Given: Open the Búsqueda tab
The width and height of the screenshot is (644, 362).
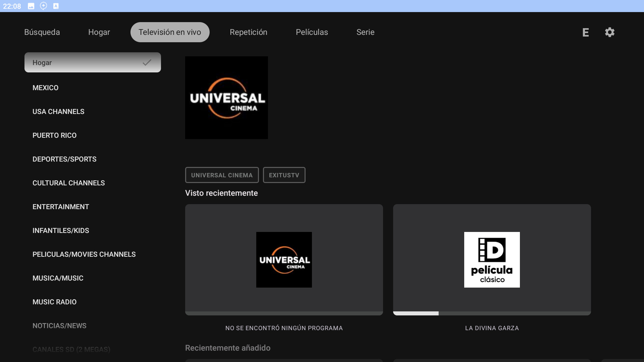Looking at the screenshot, I should coord(42,32).
